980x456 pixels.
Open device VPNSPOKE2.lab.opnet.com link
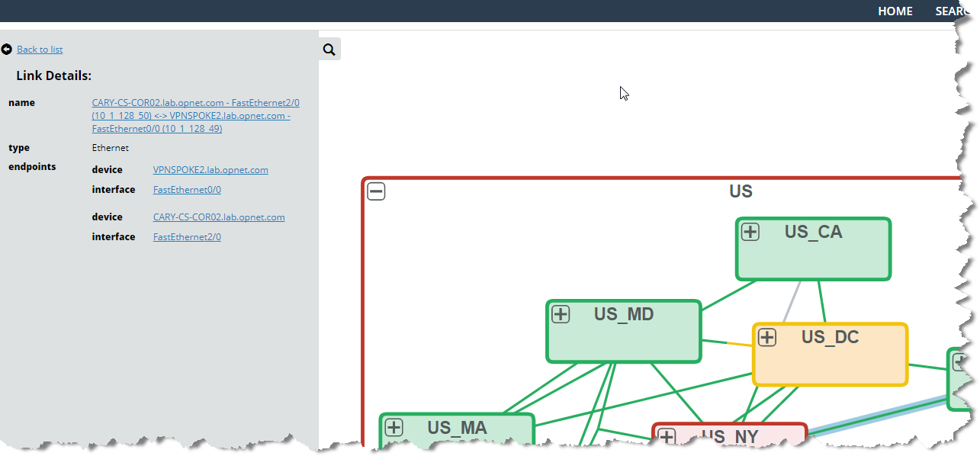coord(210,170)
